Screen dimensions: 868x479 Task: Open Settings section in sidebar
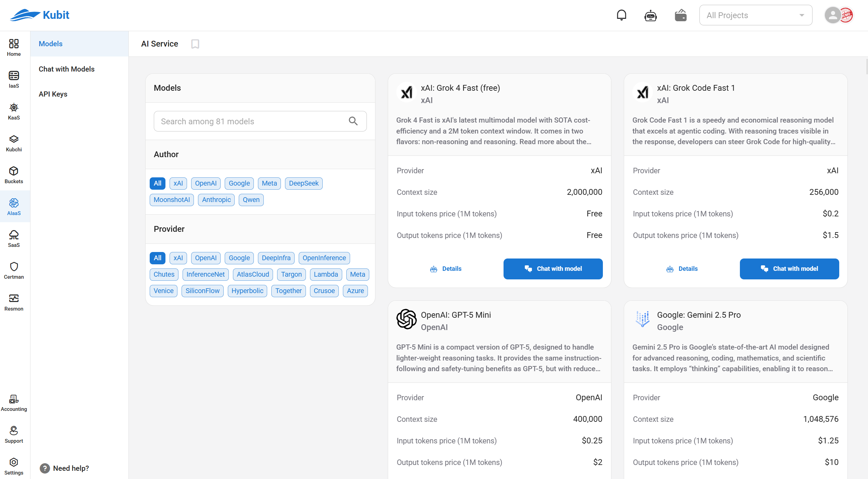(x=14, y=466)
